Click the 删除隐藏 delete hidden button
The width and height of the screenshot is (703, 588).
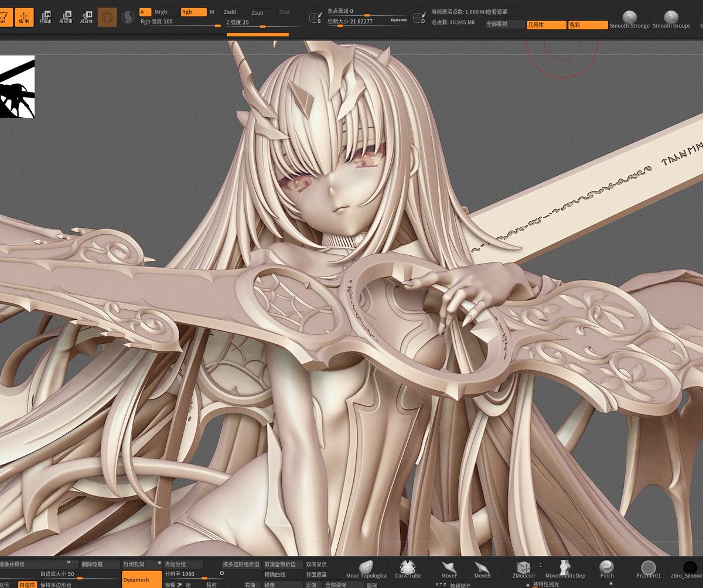(x=100, y=565)
